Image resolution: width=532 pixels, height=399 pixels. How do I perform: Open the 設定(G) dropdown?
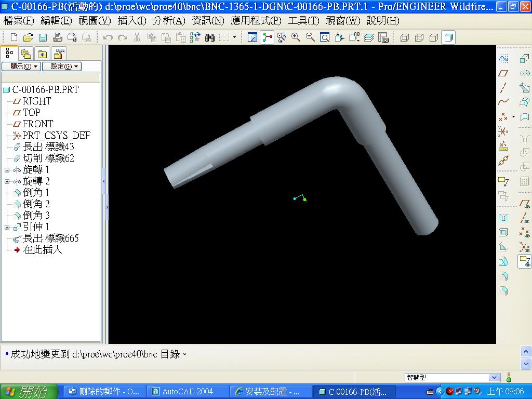click(x=62, y=66)
